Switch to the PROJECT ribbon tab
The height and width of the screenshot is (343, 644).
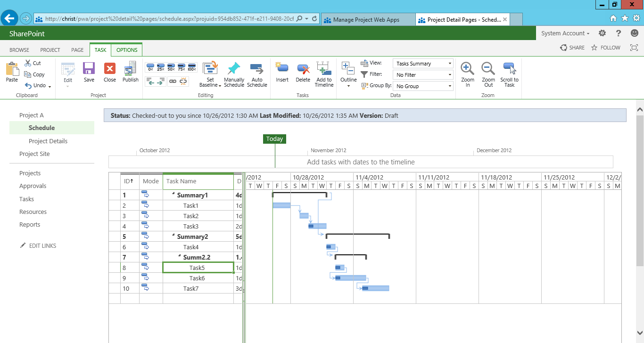click(x=50, y=50)
